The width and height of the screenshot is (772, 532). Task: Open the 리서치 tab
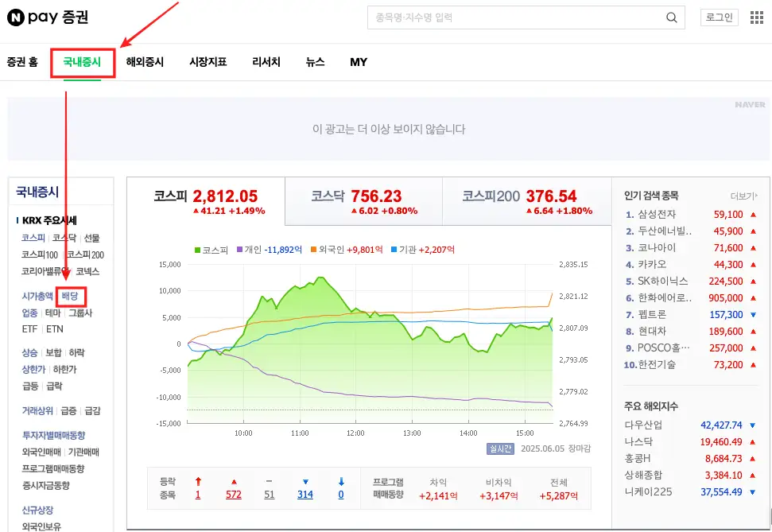tap(266, 62)
